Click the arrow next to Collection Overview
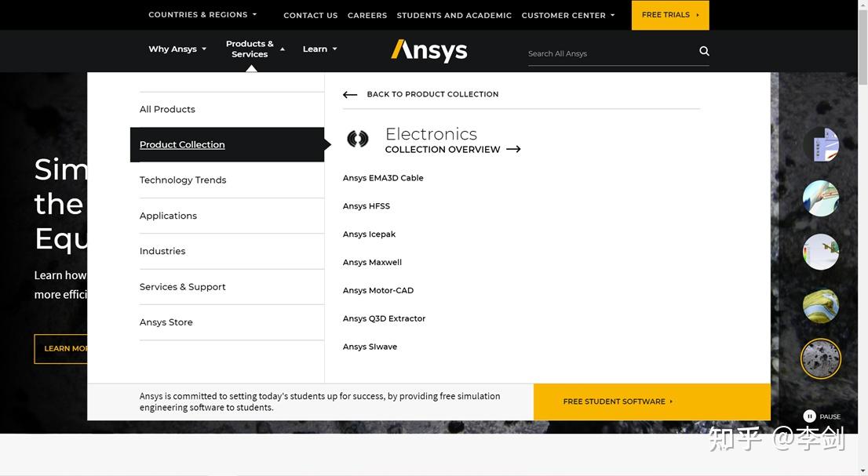 point(513,149)
